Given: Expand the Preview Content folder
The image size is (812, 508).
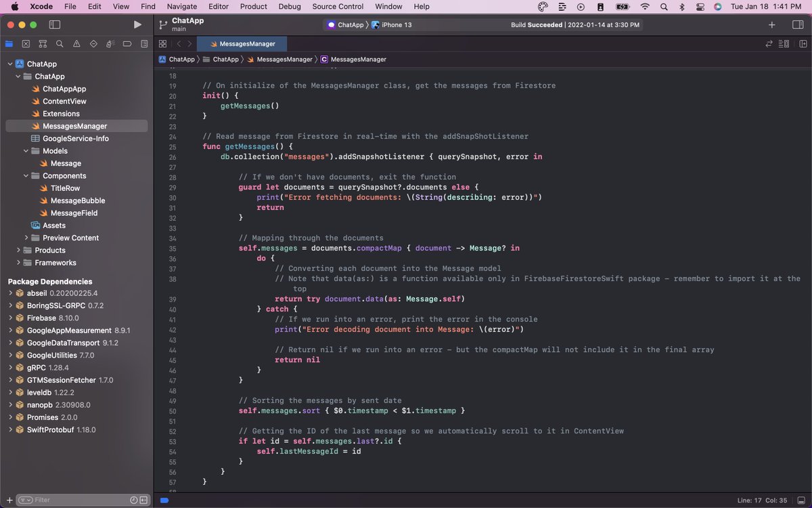Looking at the screenshot, I should (26, 238).
